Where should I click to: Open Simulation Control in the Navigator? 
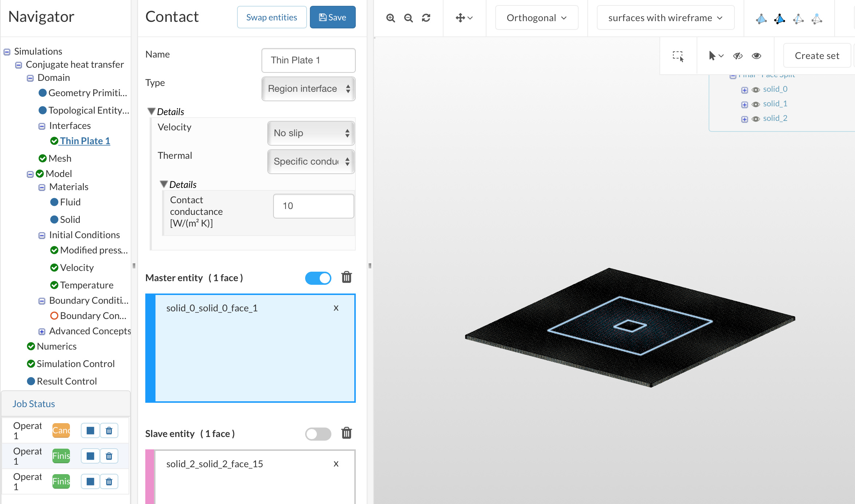(75, 363)
